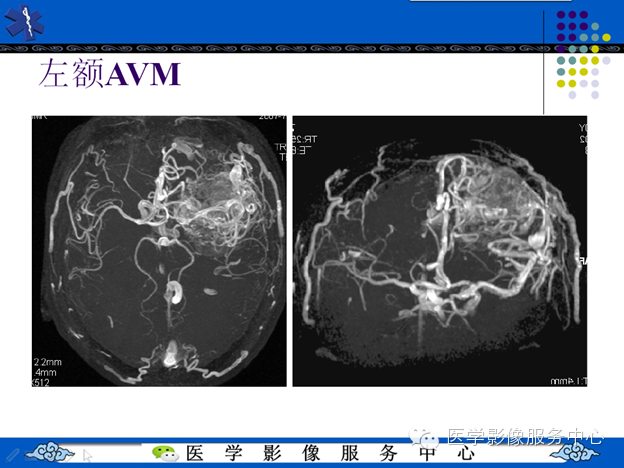The image size is (624, 468).
Task: Click the colored dot grid decoration
Action: pos(583,55)
